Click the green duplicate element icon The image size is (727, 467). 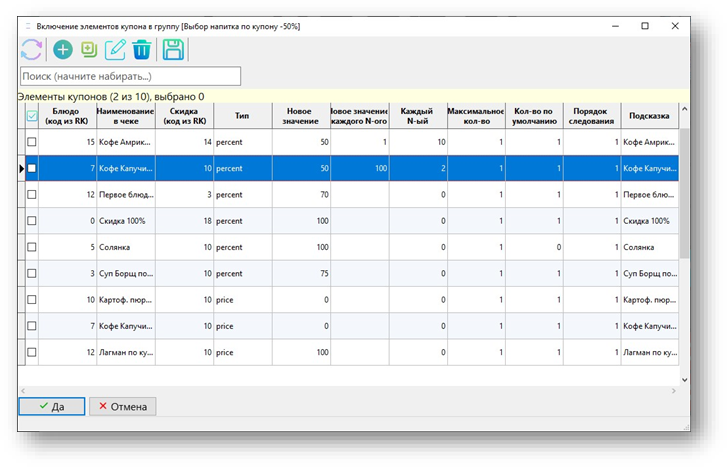[x=89, y=49]
